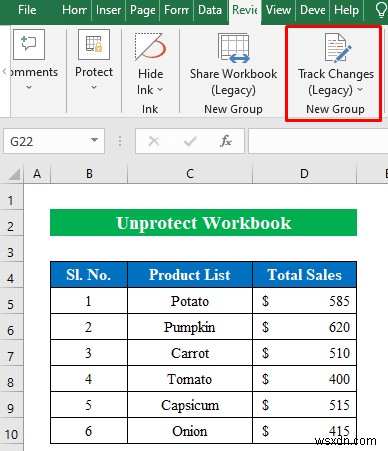Select column D header
Viewport: 388px width, 451px height.
[304, 174]
